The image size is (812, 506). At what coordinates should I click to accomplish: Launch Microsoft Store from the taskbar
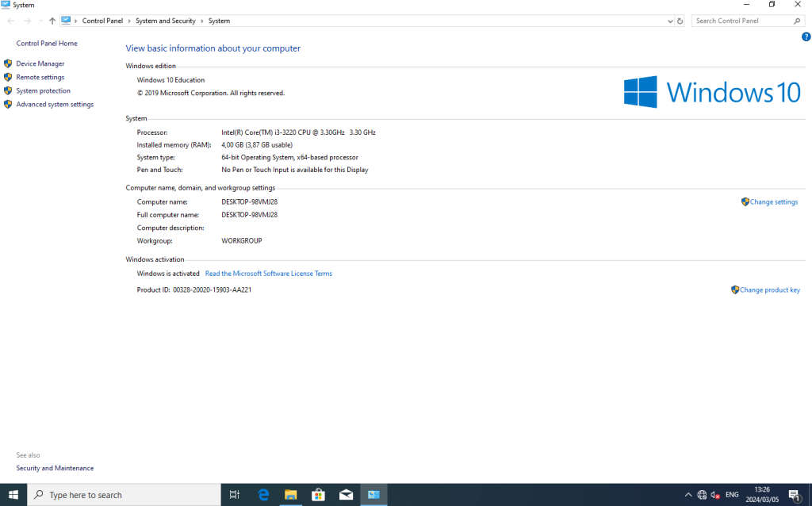(x=318, y=494)
